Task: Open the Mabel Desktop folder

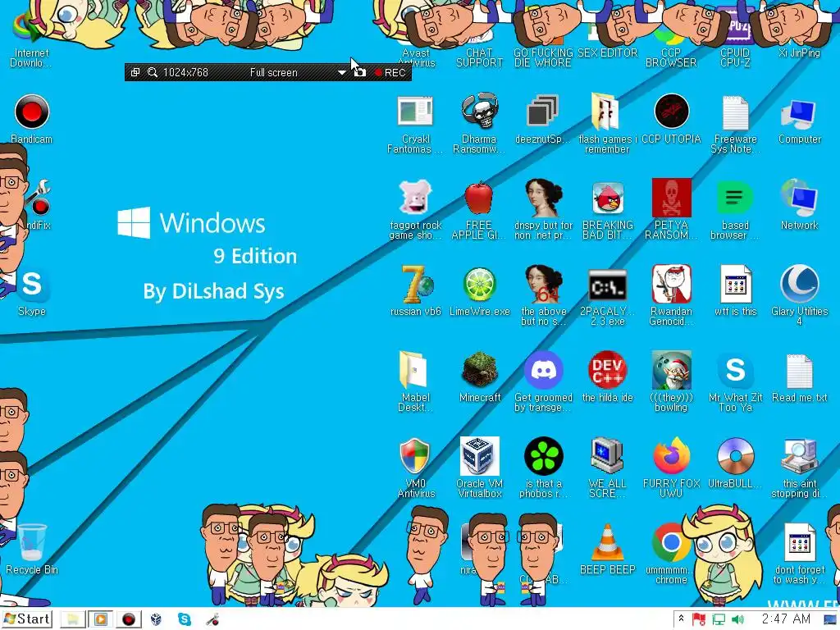Action: point(413,371)
